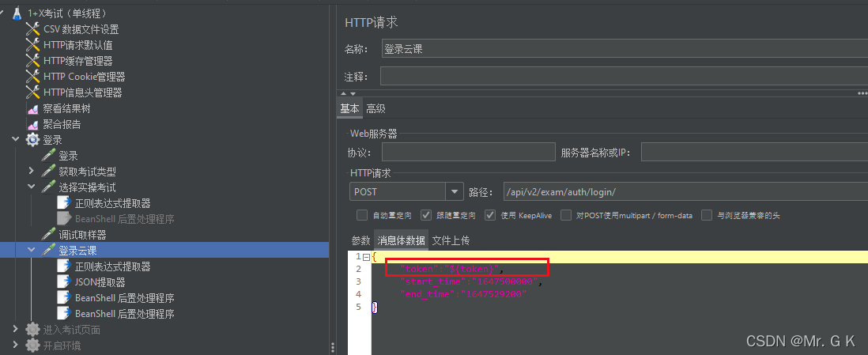The height and width of the screenshot is (355, 868).
Task: Click 察看结果树 listener icon
Action: [33, 108]
